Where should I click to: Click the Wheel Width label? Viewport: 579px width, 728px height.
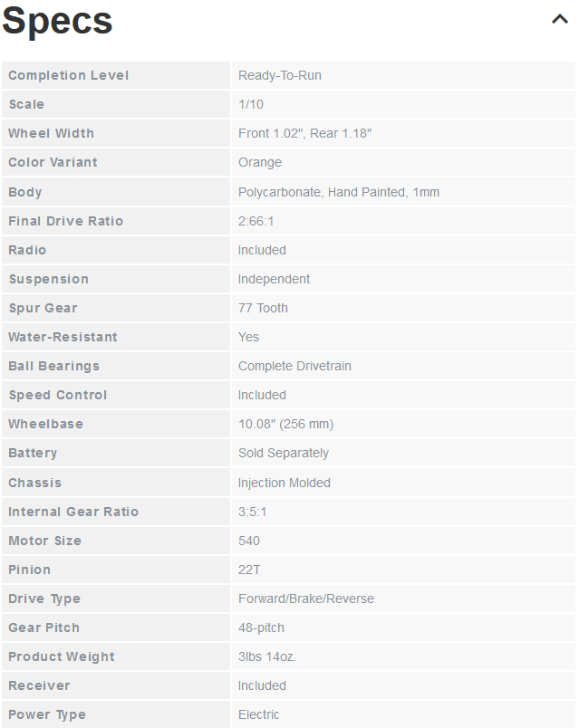coord(51,133)
